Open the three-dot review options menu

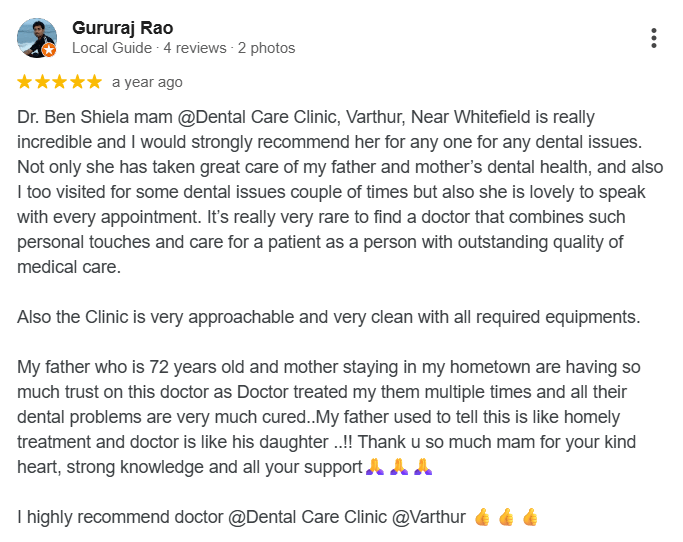point(653,38)
